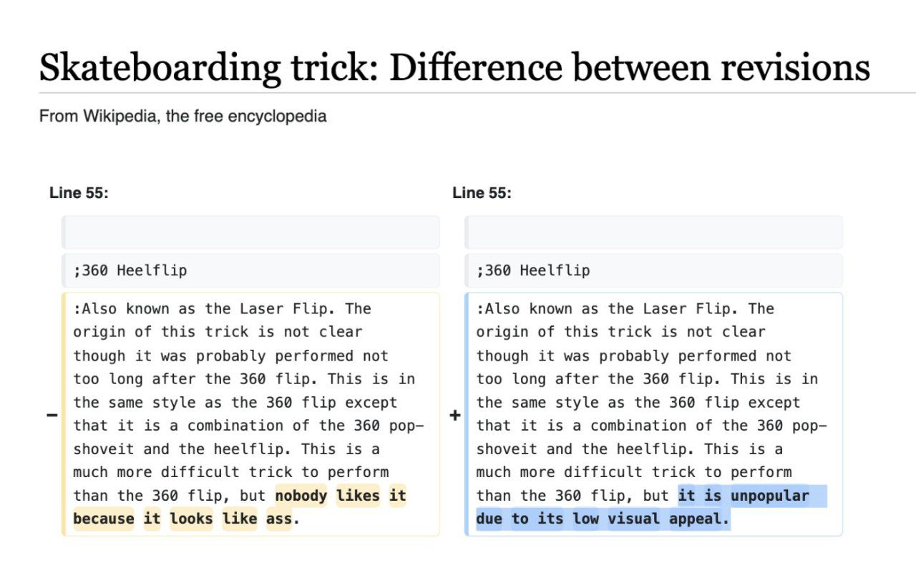
Task: Click the plus marker beside added text
Action: tap(455, 415)
